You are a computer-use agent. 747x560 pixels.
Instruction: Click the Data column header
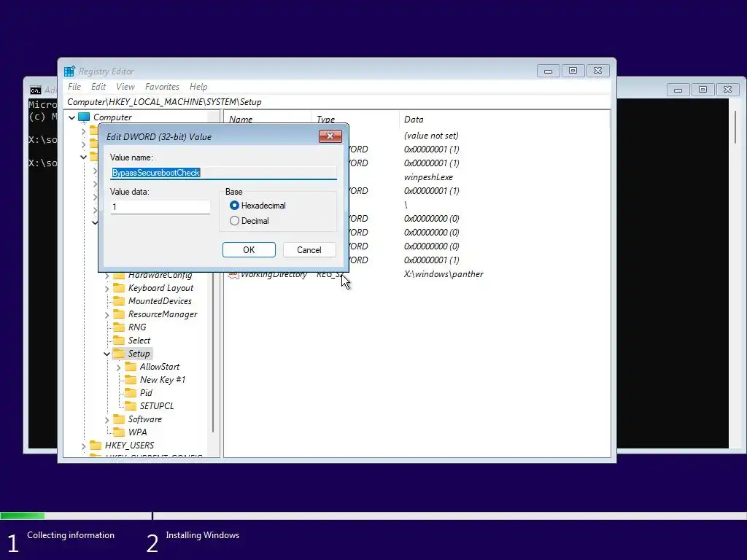[414, 119]
